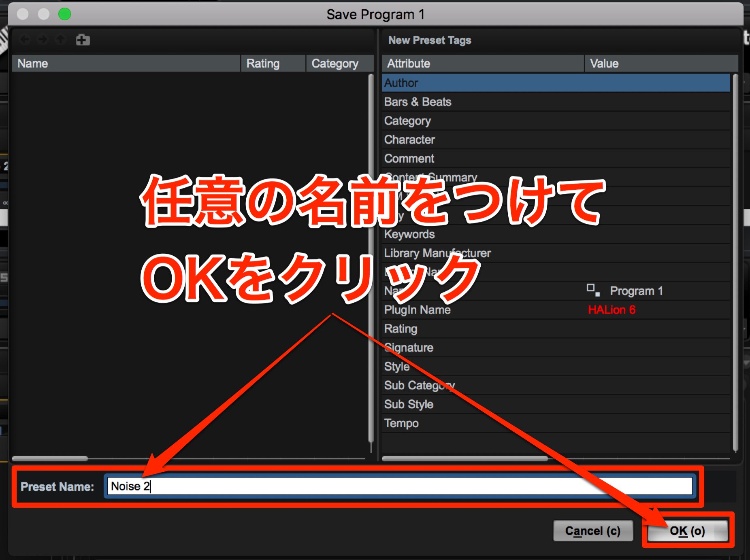
Task: Select the Comment attribute row
Action: click(x=556, y=159)
